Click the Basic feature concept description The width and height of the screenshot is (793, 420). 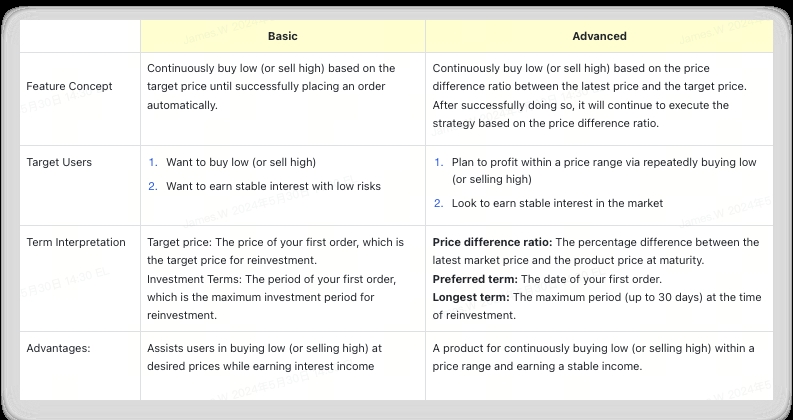(270, 86)
